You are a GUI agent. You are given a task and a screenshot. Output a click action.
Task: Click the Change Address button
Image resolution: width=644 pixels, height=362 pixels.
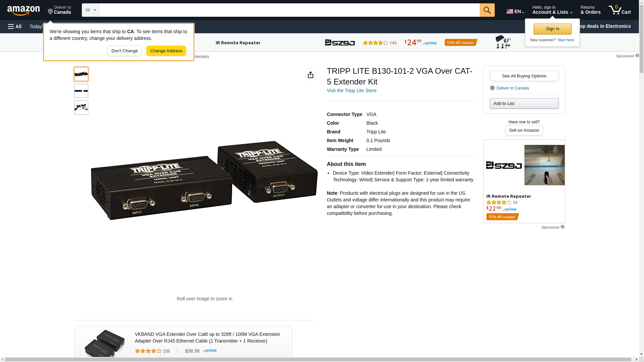coord(166,51)
